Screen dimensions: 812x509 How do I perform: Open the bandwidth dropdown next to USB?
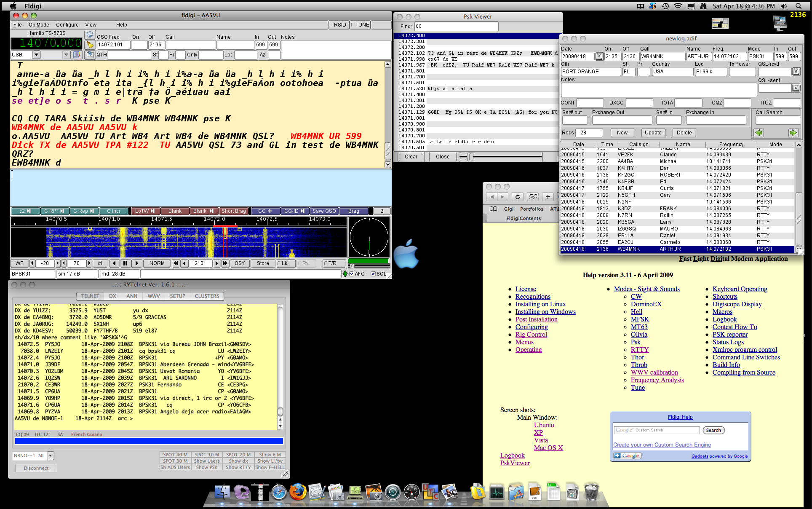(x=66, y=55)
